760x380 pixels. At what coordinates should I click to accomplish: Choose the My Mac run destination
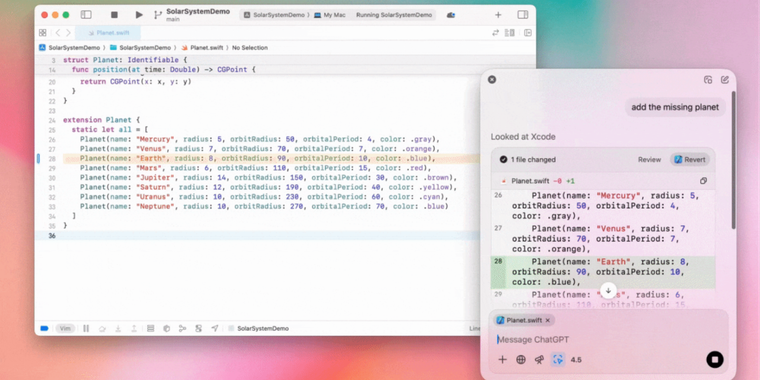coord(330,15)
